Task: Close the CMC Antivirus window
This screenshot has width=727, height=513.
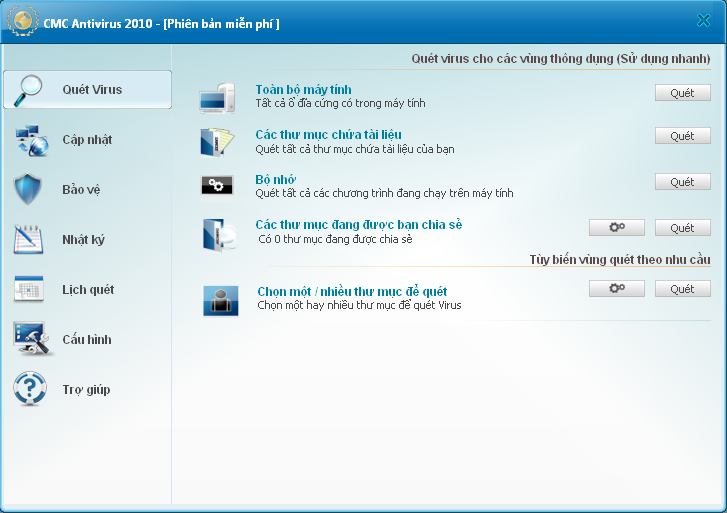Action: click(703, 20)
